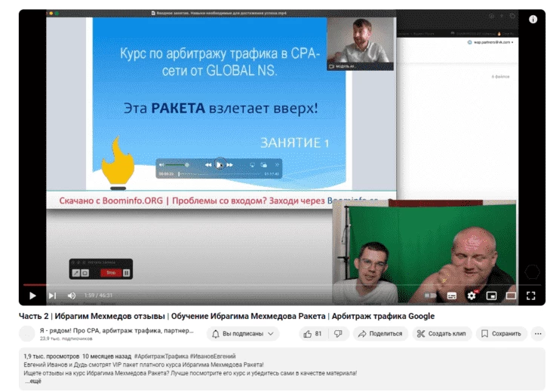Click fast-forward in embedded media player
The height and width of the screenshot is (392, 550).
230,165
